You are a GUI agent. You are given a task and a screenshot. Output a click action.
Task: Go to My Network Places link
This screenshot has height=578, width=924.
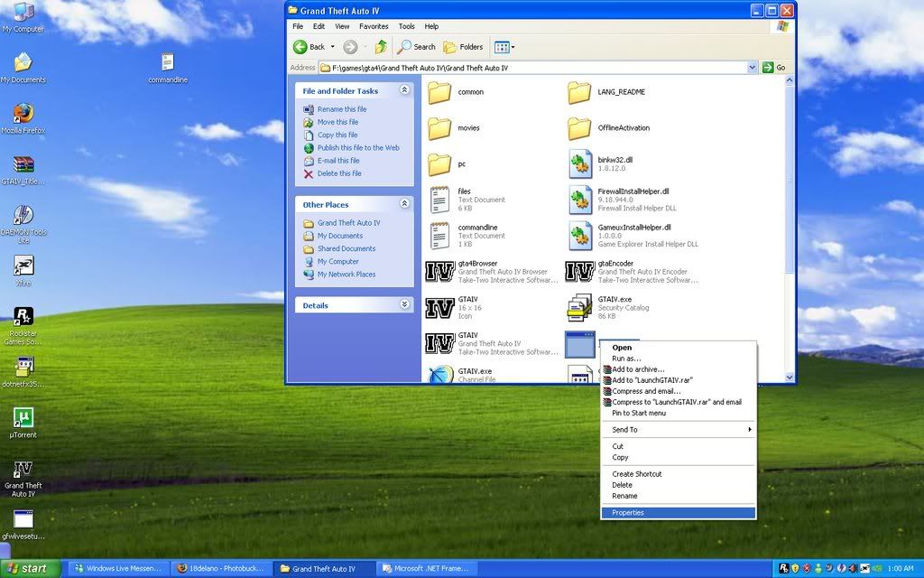[x=346, y=275]
